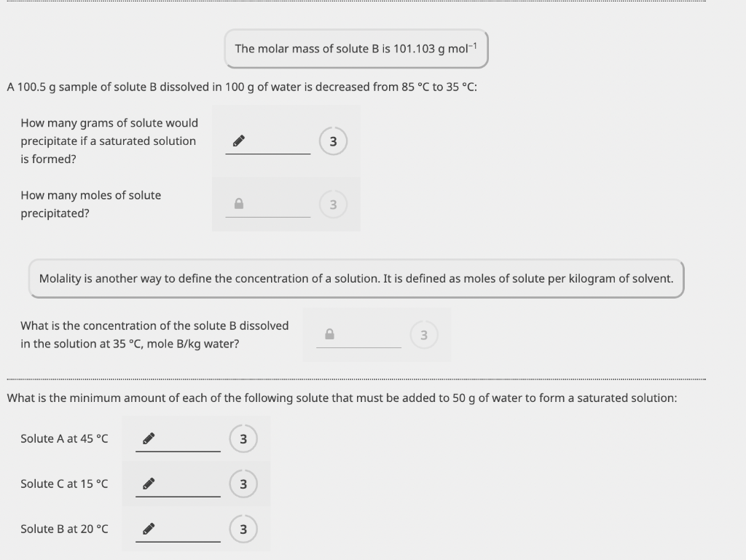This screenshot has width=746, height=560.
Task: Click the attempts counter beside grams precipitated answer
Action: tap(333, 141)
